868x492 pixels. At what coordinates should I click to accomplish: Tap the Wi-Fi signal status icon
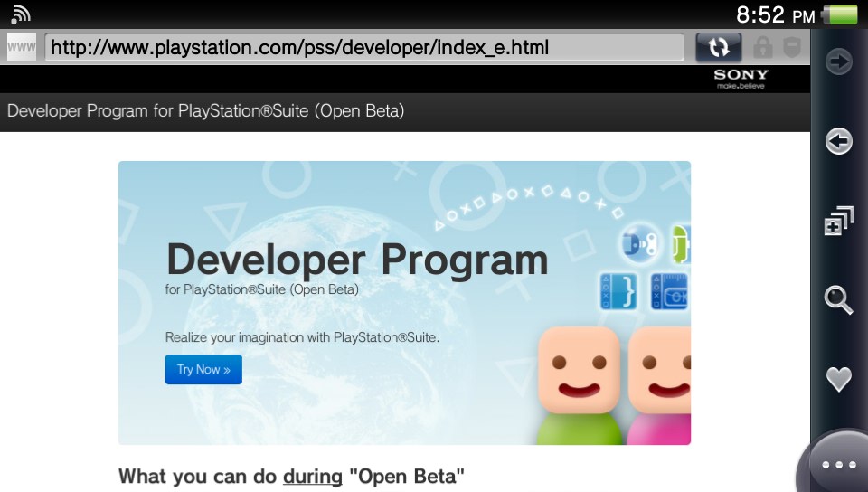21,15
